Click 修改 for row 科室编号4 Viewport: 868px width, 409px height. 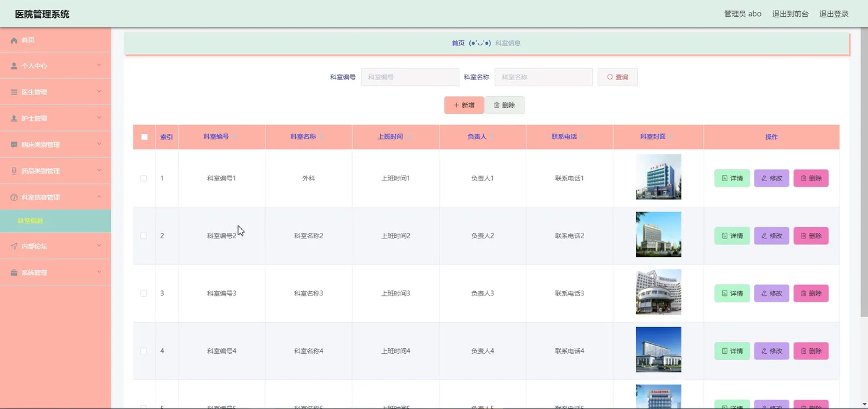tap(771, 351)
